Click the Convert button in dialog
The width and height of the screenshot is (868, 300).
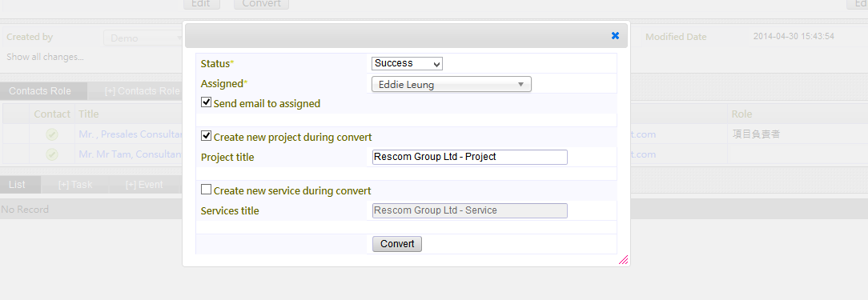[x=397, y=244]
